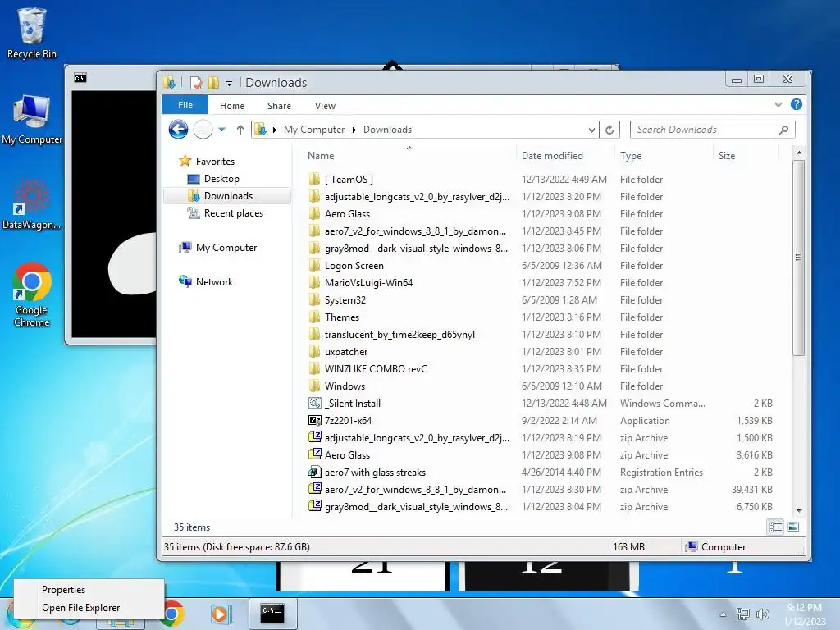This screenshot has width=840, height=630.
Task: Switch to the Home ribbon tab
Action: pos(232,106)
